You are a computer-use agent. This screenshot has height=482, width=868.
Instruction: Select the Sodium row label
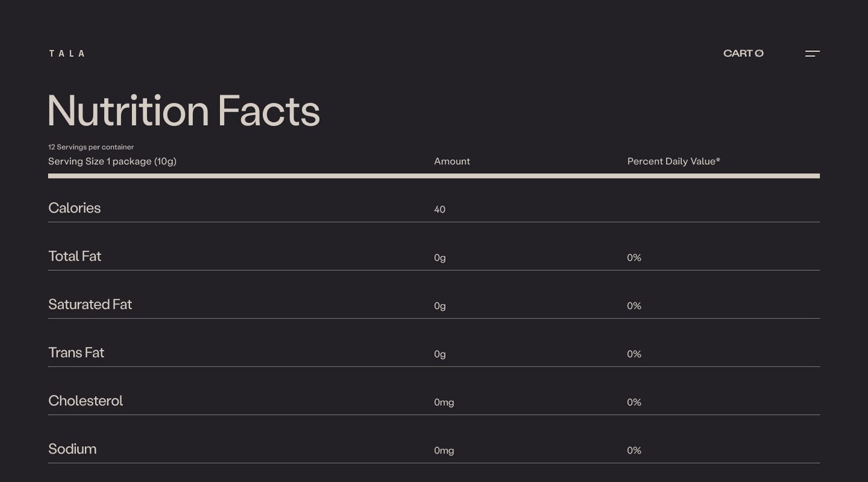point(73,449)
